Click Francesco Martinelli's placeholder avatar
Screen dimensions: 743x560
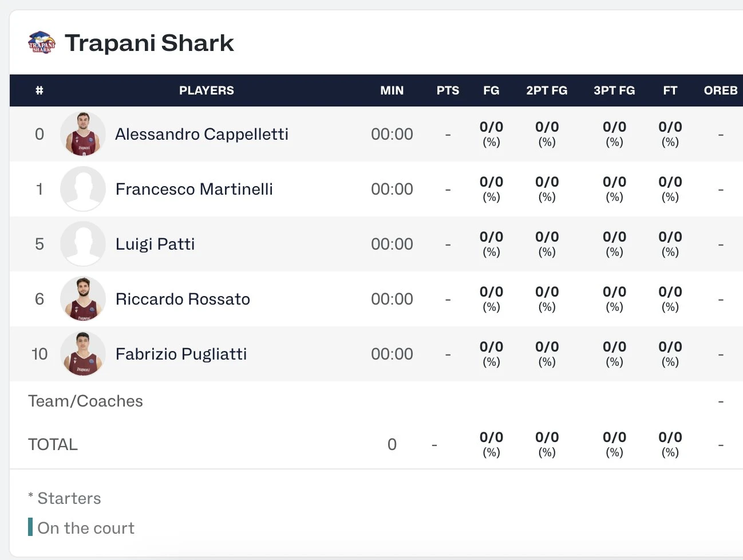pyautogui.click(x=83, y=189)
